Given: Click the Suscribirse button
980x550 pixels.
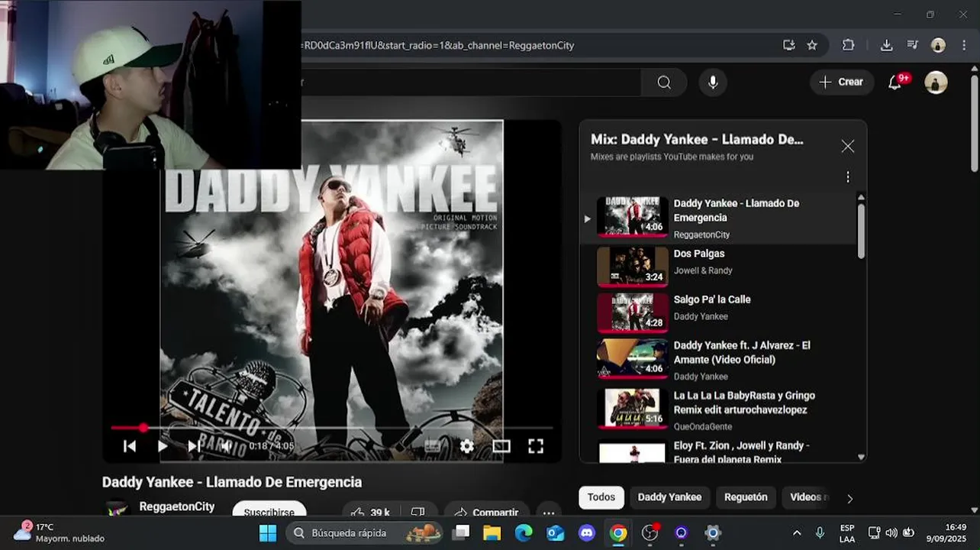Looking at the screenshot, I should click(269, 510).
